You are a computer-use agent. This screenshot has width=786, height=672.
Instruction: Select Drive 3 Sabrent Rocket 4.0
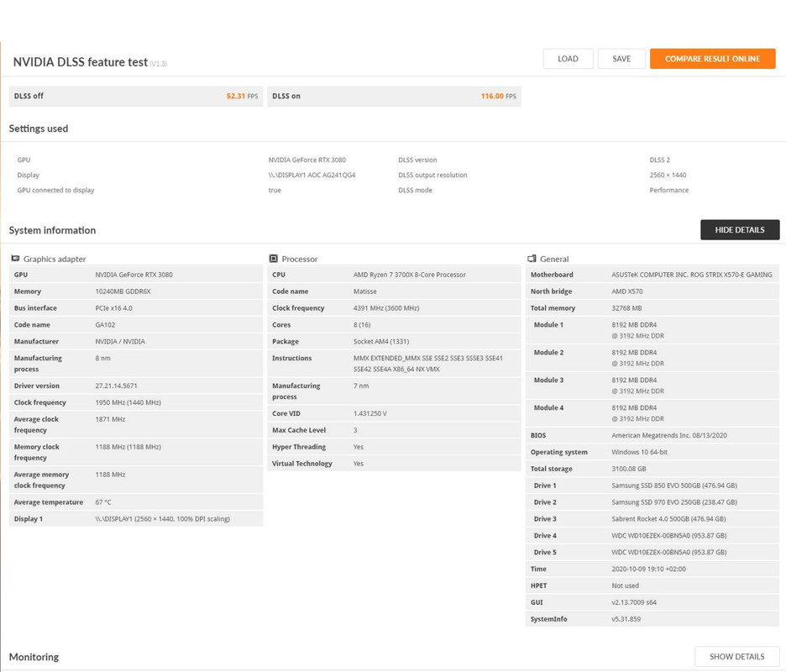pyautogui.click(x=668, y=519)
